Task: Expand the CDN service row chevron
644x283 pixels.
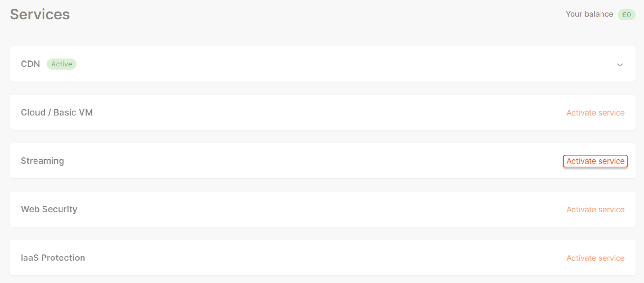Action: [x=620, y=65]
